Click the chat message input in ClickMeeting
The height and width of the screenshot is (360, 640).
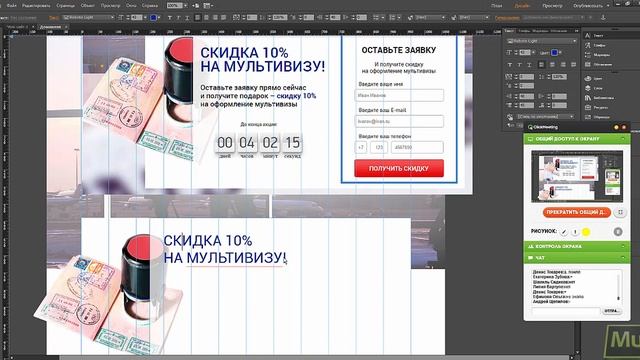566,311
